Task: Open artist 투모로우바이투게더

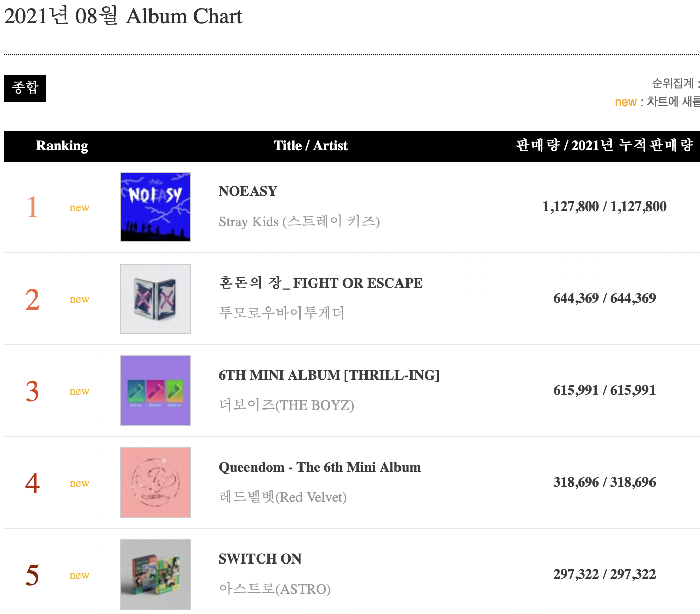Action: click(281, 313)
